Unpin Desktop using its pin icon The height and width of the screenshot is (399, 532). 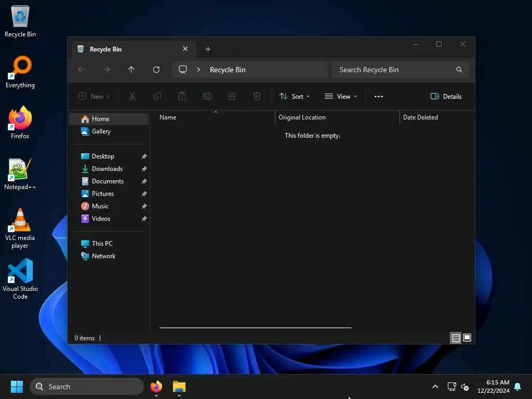coord(144,156)
